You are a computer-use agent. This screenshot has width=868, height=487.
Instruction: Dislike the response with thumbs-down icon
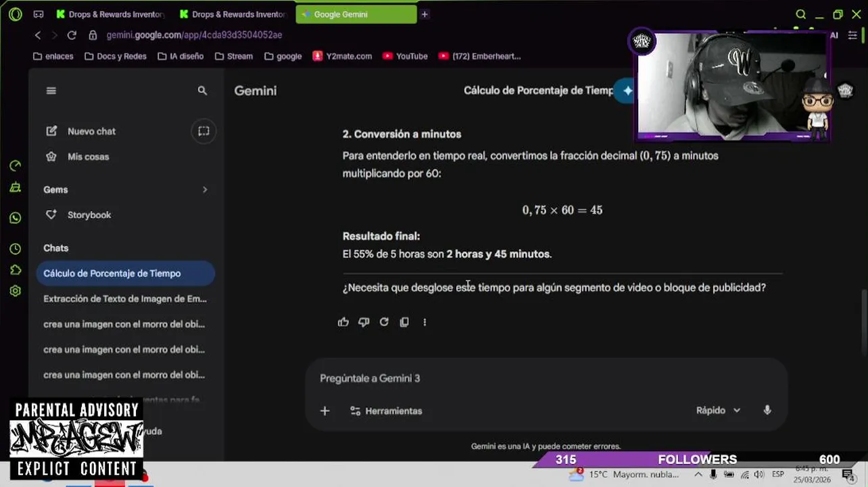(364, 322)
